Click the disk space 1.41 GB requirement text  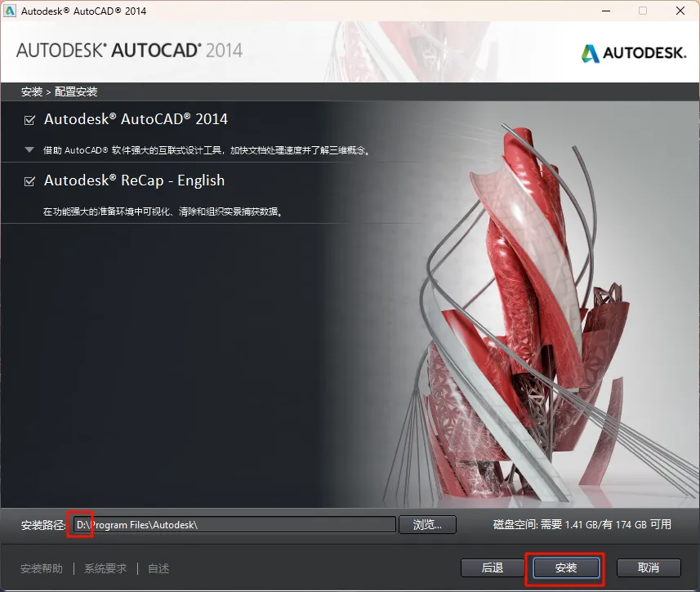coord(582,524)
